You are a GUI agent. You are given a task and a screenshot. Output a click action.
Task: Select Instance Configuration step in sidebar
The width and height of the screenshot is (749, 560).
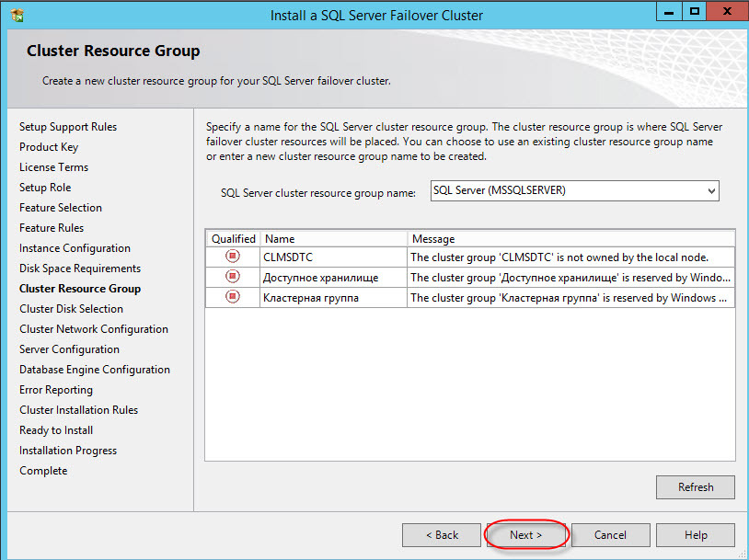pyautogui.click(x=75, y=248)
